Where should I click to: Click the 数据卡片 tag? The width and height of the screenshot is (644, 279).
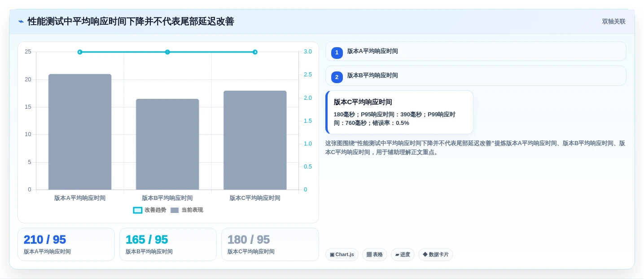coord(436,254)
